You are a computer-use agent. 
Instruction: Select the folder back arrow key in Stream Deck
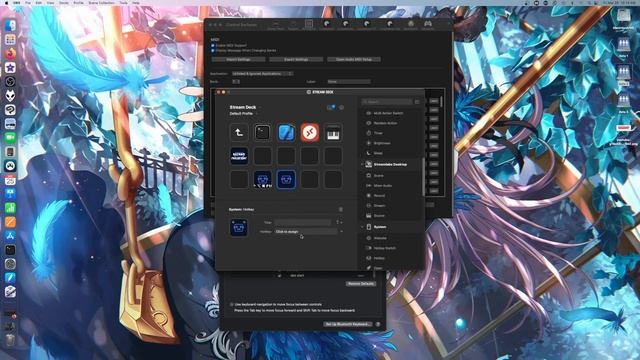pyautogui.click(x=239, y=133)
